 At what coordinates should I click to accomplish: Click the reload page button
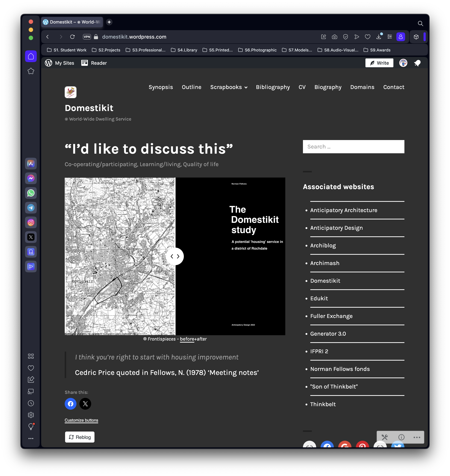pos(72,37)
